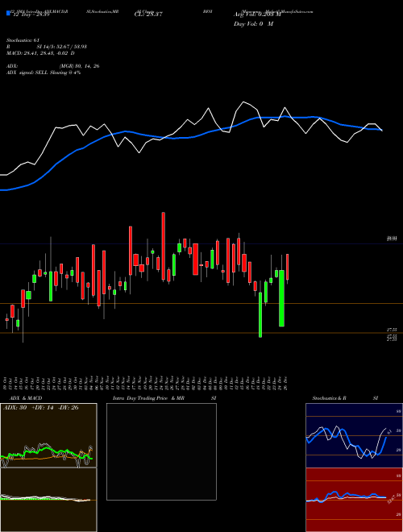Open the empty intraday trading price chart box
This screenshot has width=403, height=532.
click(x=161, y=451)
